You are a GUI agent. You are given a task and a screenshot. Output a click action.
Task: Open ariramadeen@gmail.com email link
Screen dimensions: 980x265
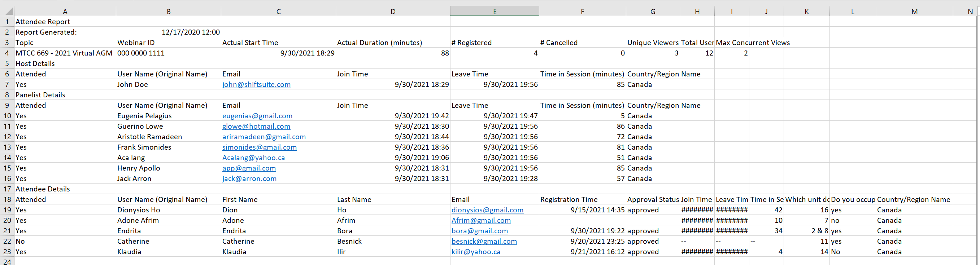point(264,137)
